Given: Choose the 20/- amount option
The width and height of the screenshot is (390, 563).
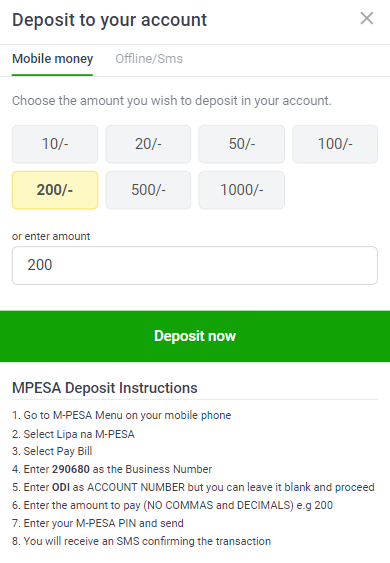Looking at the screenshot, I should pos(148,144).
